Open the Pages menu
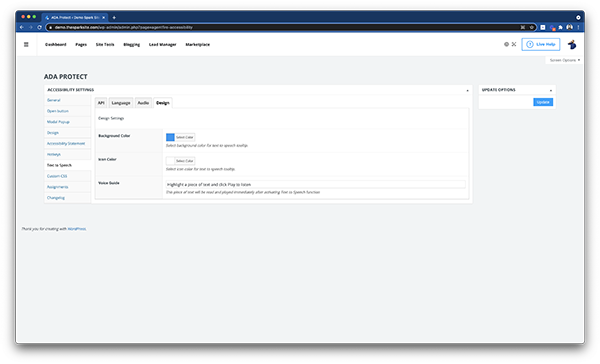Screen dimensions: 600x364 [x=81, y=44]
